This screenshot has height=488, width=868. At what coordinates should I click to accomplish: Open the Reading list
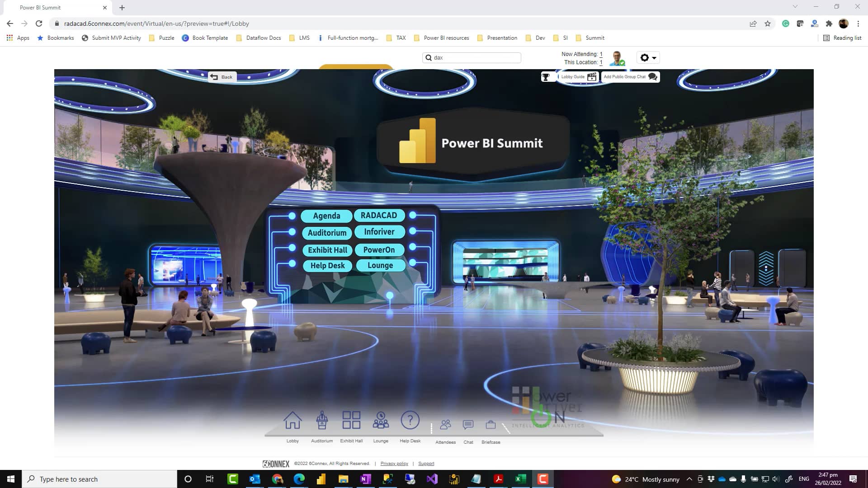coord(842,38)
